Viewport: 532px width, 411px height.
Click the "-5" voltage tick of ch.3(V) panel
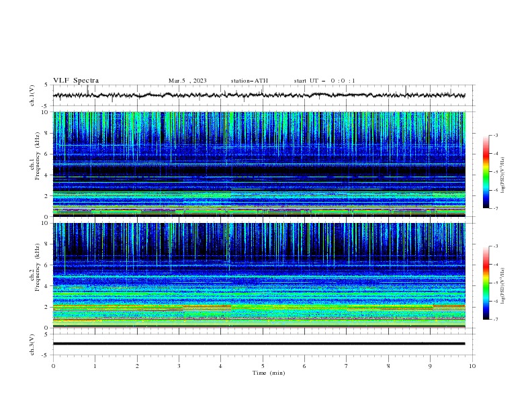point(45,355)
